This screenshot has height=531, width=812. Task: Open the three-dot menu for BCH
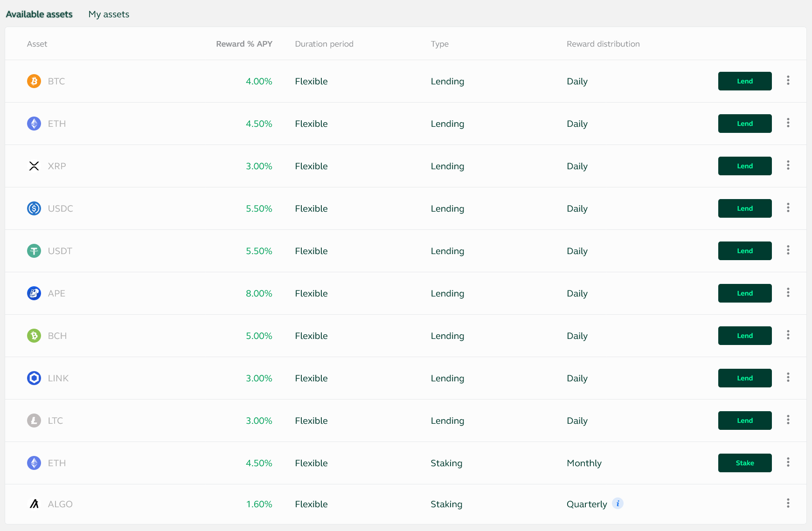788,335
